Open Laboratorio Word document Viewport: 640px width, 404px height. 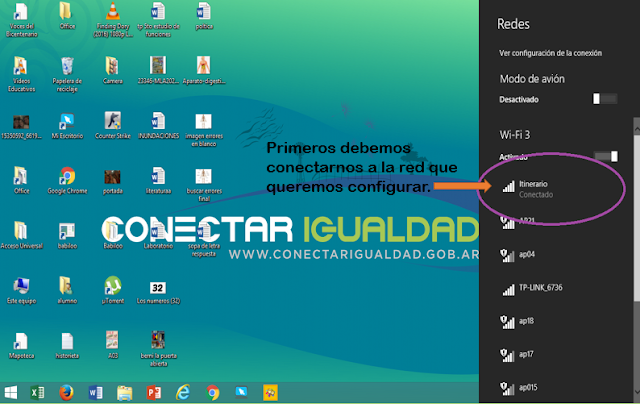(x=158, y=235)
